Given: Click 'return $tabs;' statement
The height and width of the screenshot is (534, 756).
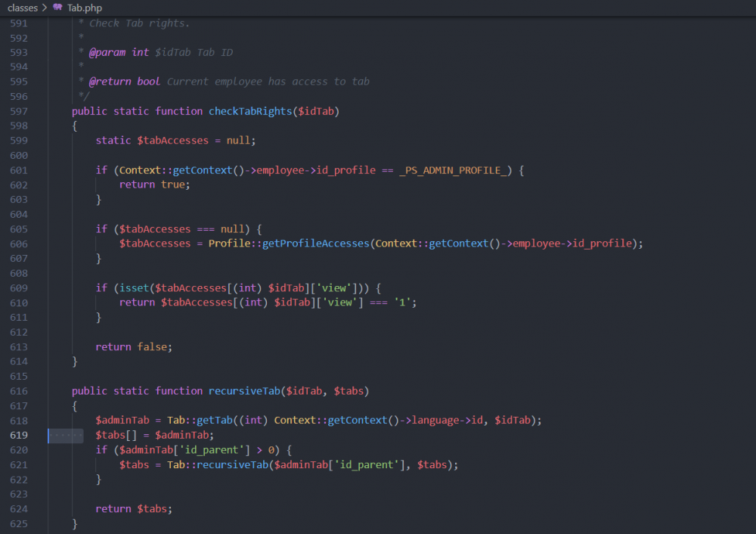Looking at the screenshot, I should (x=134, y=509).
